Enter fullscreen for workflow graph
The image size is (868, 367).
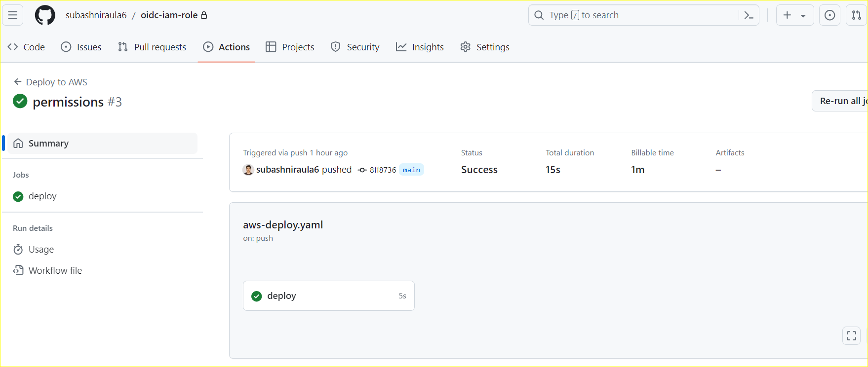click(x=851, y=336)
